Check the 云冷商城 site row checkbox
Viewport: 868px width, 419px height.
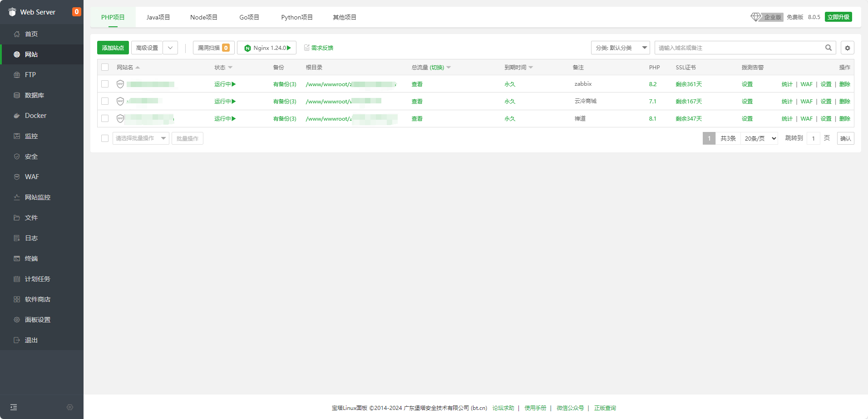coord(105,101)
